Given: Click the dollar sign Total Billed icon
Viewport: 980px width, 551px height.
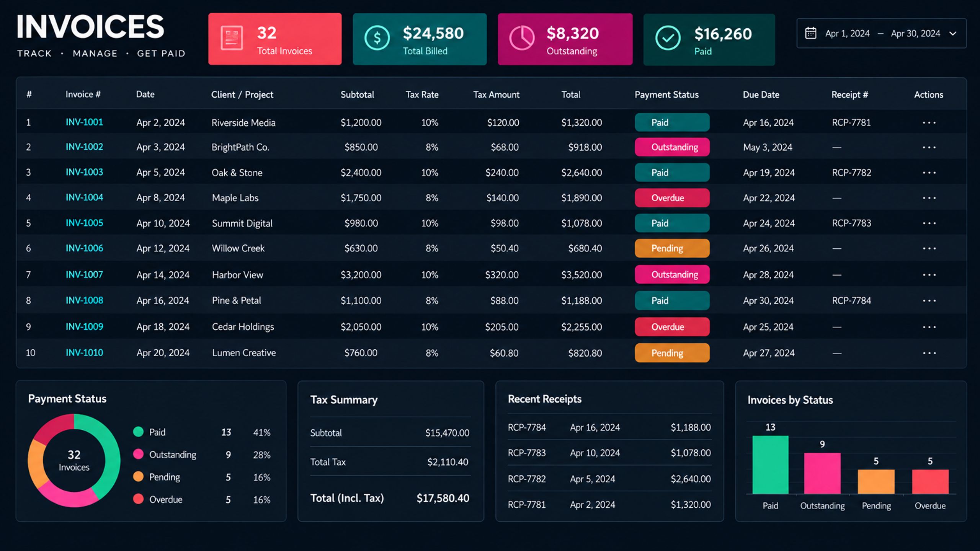Looking at the screenshot, I should point(377,38).
